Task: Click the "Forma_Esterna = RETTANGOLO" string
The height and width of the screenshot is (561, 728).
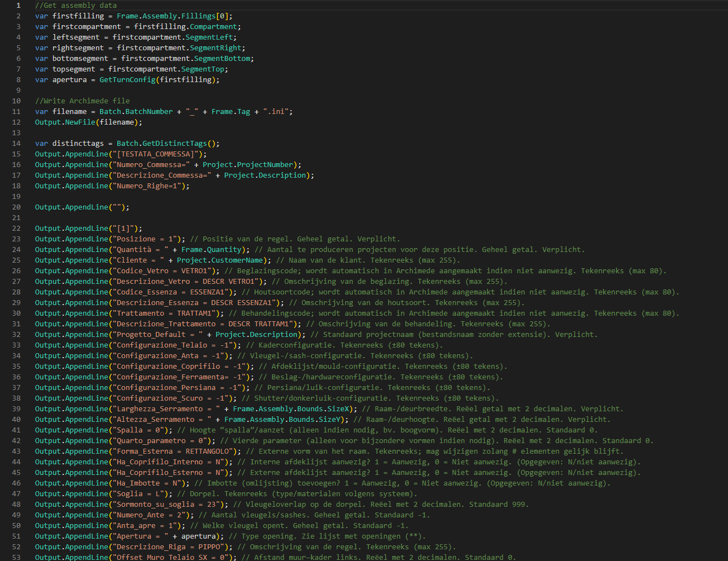Action: [172, 451]
